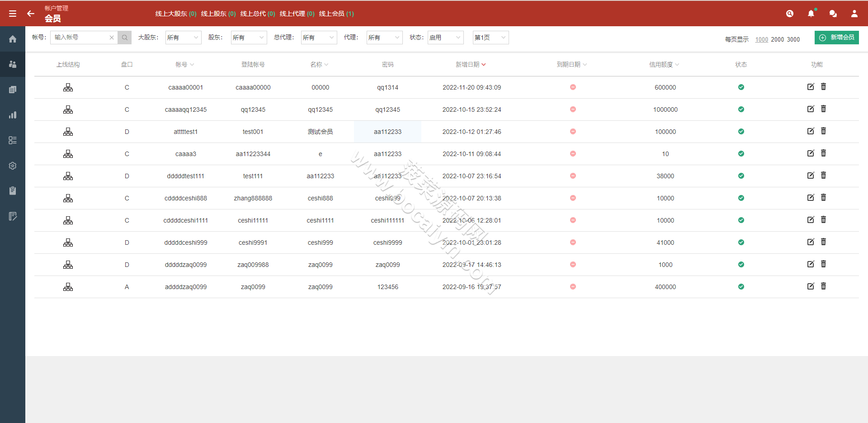The height and width of the screenshot is (423, 868).
Task: Toggle status of cddddceshi888
Action: pyautogui.click(x=741, y=198)
